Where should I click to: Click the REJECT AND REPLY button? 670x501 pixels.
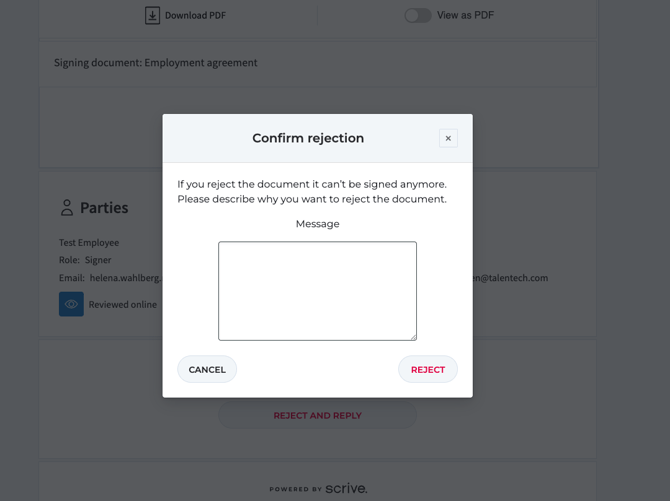[317, 415]
